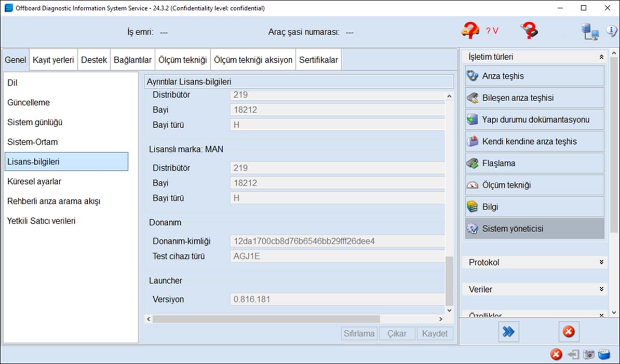Screen dimensions: 620x364
Task: Click the details pane horizontal scrollbar thumb
Action: click(x=266, y=319)
